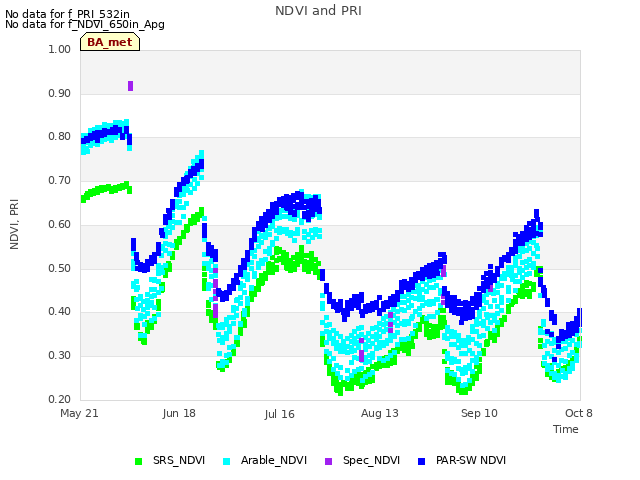Click the BA_met label badge
Viewport: 640px width, 480px height.
(x=110, y=42)
